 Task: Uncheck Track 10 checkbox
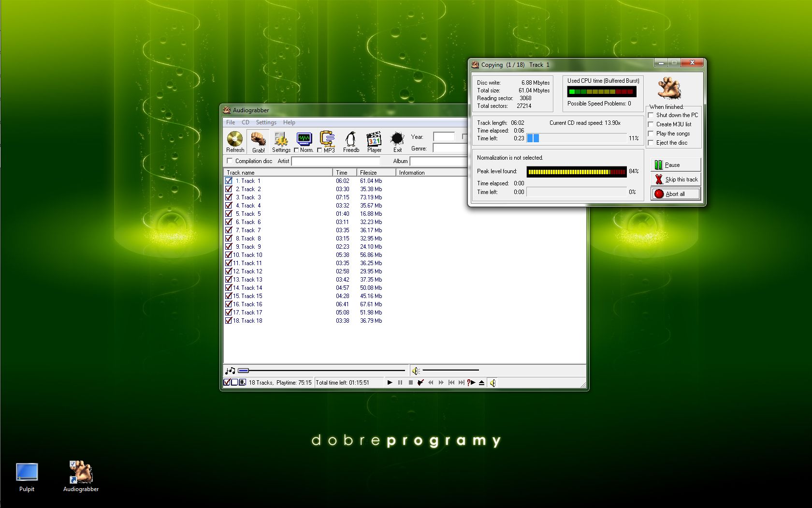[229, 255]
